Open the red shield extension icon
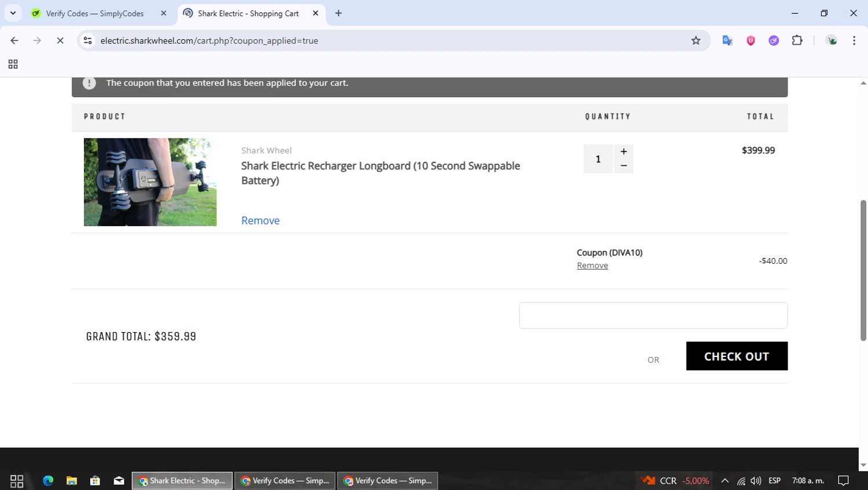This screenshot has height=490, width=868. tap(751, 40)
